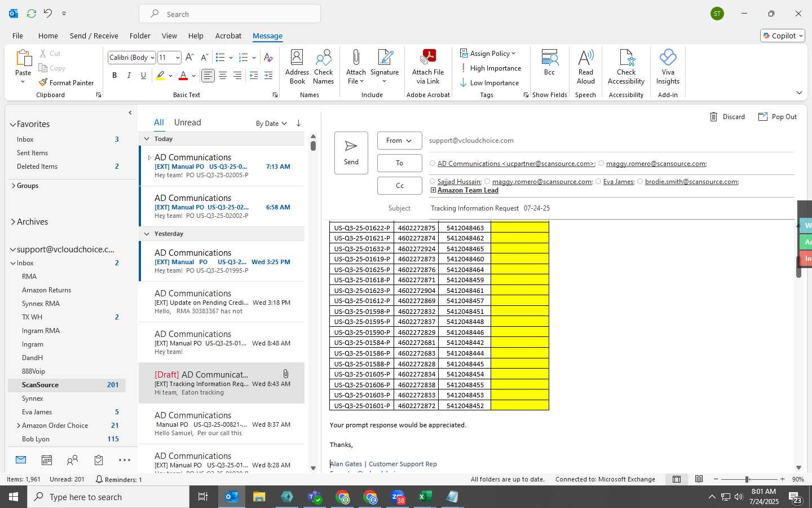Open Assign Policy dropdown
Screen dimensions: 812x508
488,53
